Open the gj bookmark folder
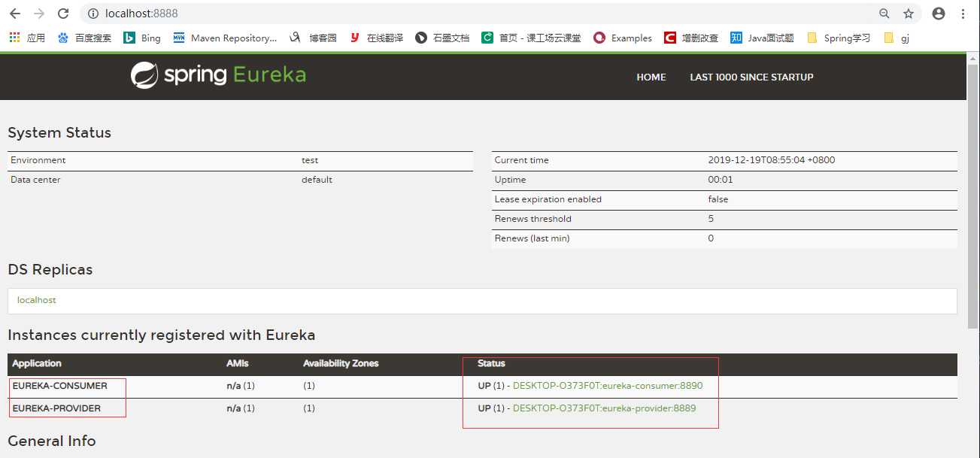 click(x=897, y=38)
